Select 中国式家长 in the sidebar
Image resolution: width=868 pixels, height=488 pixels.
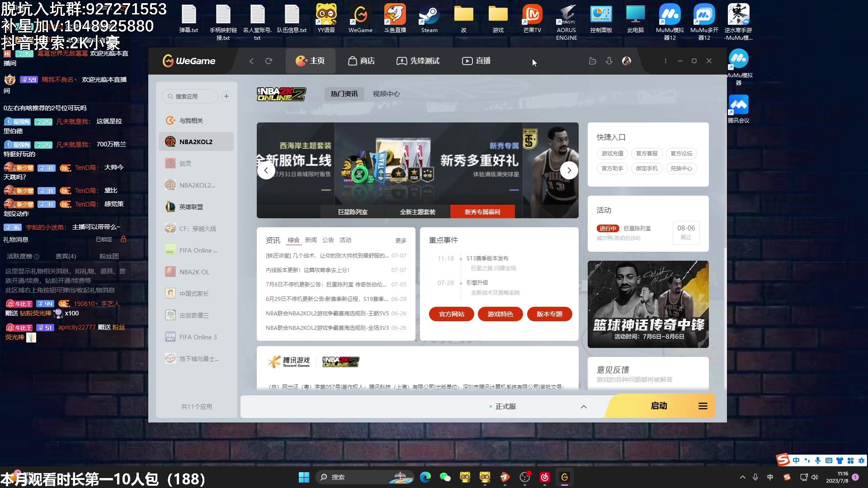tap(196, 294)
